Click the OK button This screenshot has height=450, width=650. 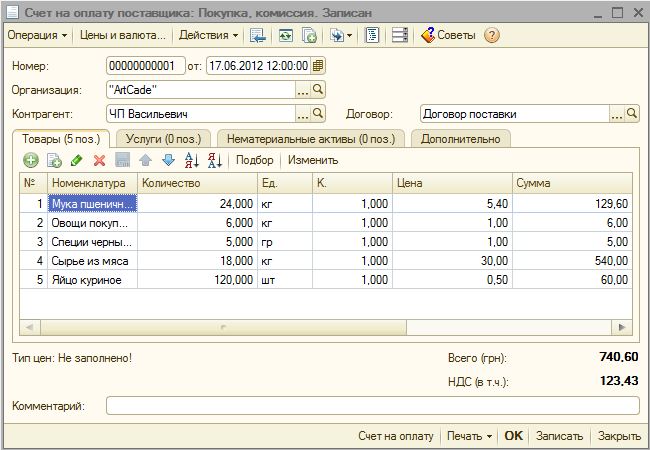pos(513,436)
